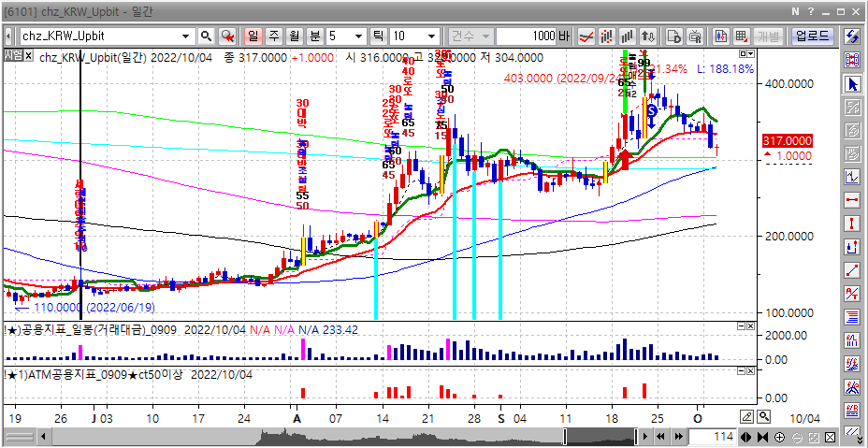Toggle the 월 monthly period button
The width and height of the screenshot is (868, 448).
click(x=294, y=36)
